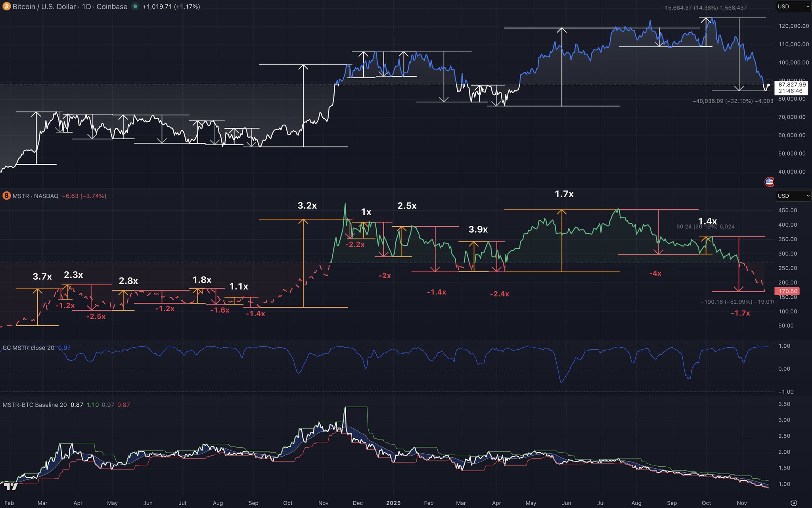The image size is (812, 508).
Task: Click the CC MSTR close 20 indicator legend
Action: tap(29, 348)
